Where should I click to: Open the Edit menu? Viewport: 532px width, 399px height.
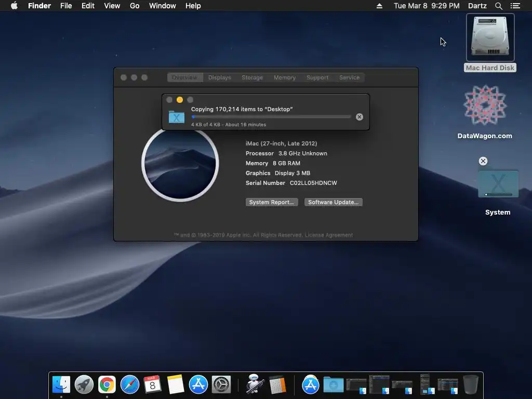click(88, 6)
